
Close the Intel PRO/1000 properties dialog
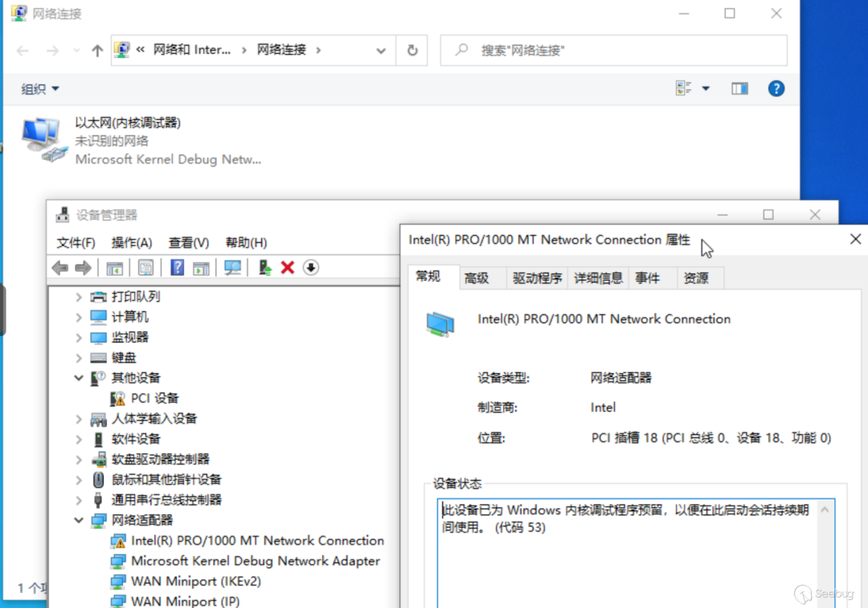coord(855,239)
